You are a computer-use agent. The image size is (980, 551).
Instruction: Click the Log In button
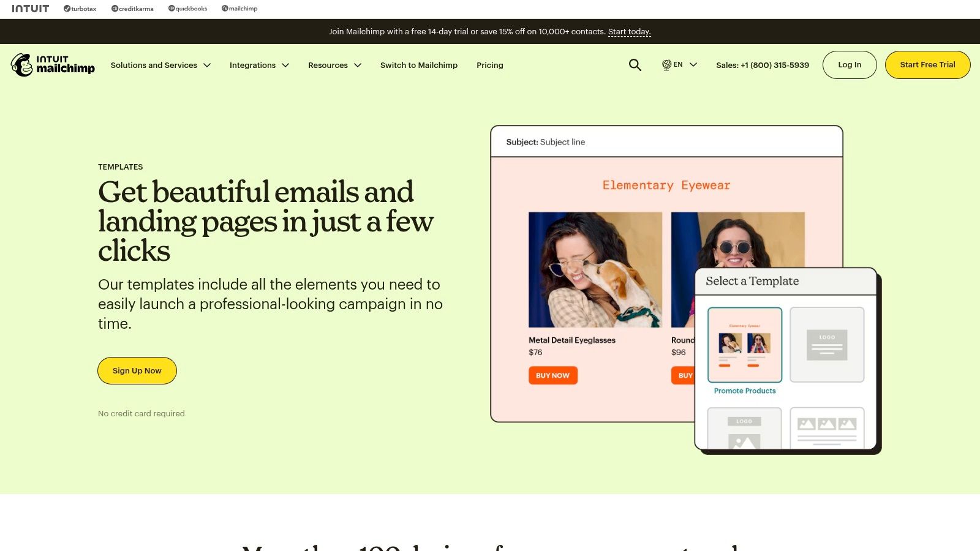(850, 65)
